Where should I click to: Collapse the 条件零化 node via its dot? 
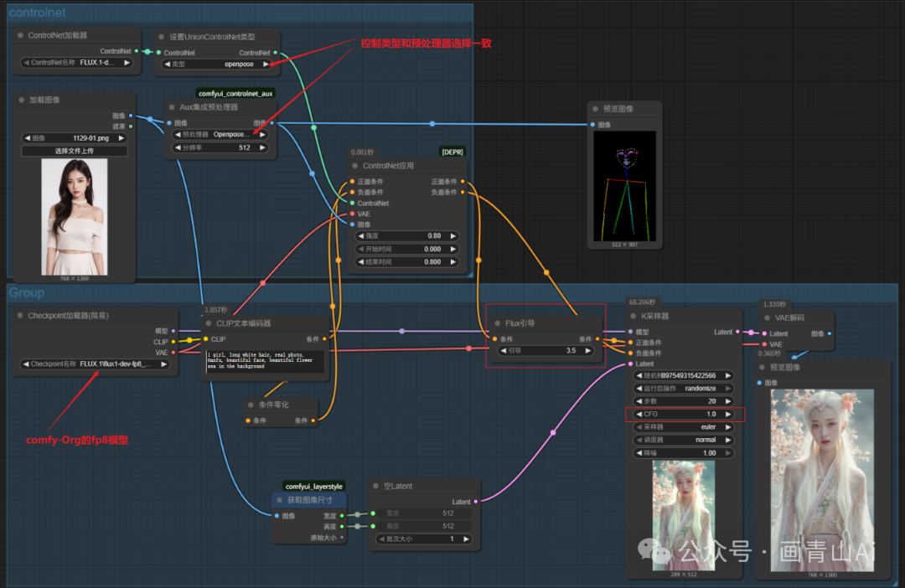[251, 405]
